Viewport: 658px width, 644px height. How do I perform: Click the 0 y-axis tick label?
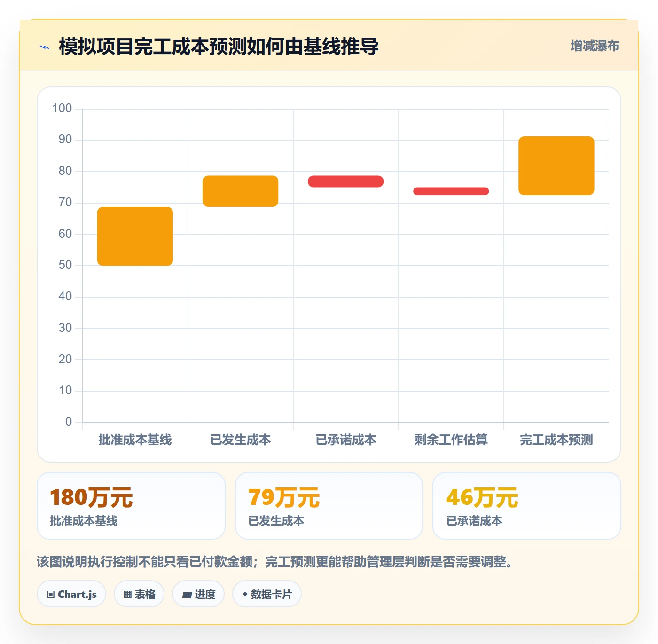click(x=69, y=422)
